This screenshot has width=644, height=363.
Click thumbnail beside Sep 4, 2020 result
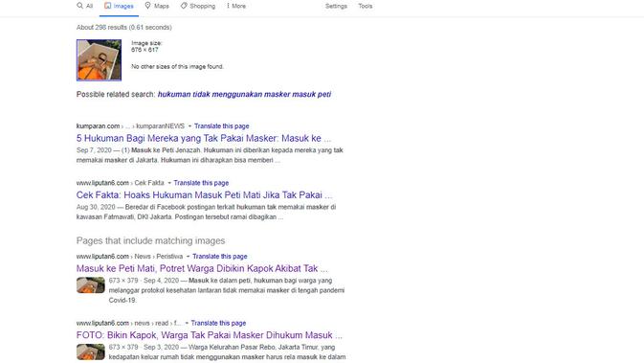click(x=91, y=285)
